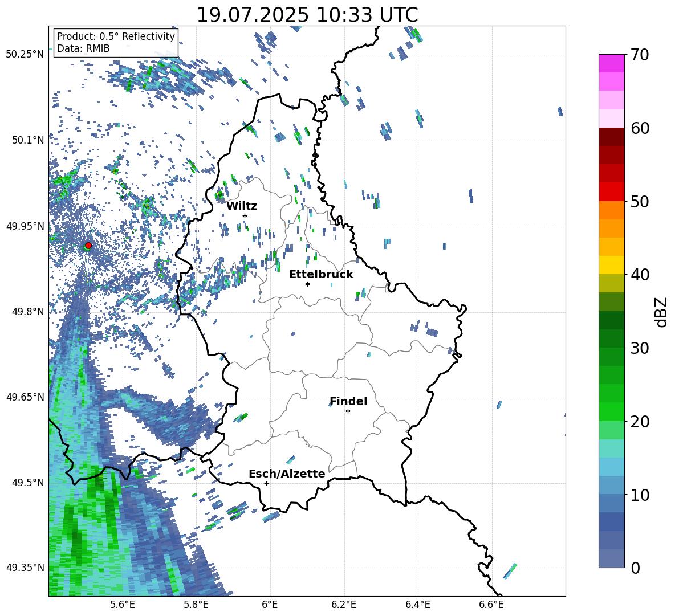Image resolution: width=675 pixels, height=616 pixels.
Task: Click the orange colorbar swatch below 50
Action: tap(611, 210)
